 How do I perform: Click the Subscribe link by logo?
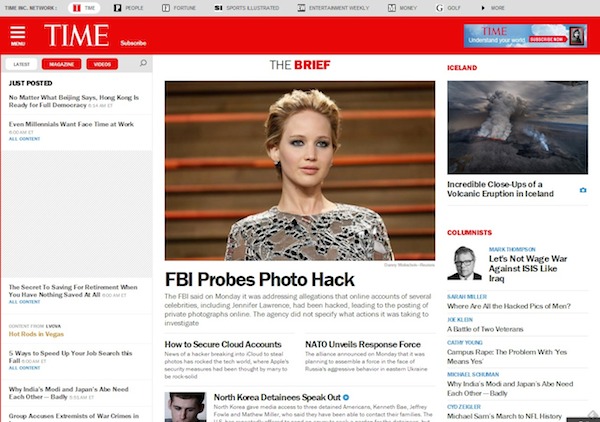pos(133,43)
